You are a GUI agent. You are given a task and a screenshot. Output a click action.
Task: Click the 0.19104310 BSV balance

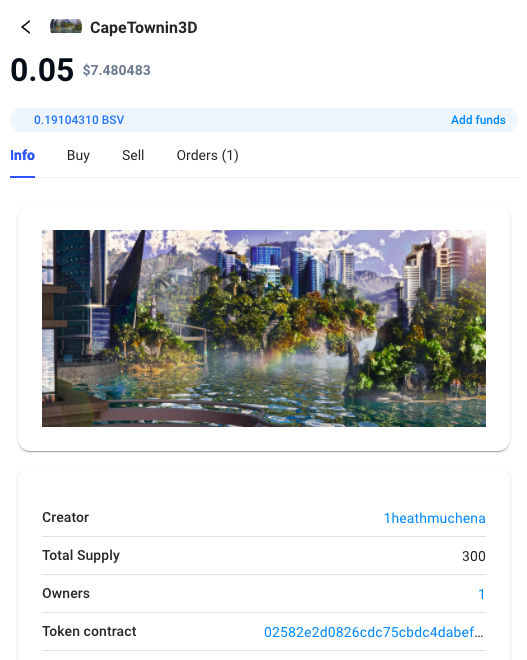pyautogui.click(x=79, y=120)
